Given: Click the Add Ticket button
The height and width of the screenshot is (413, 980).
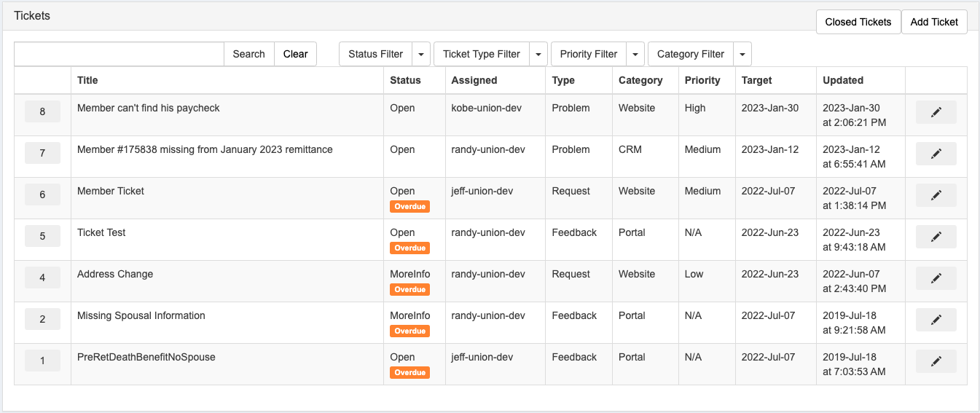Looking at the screenshot, I should click(934, 22).
